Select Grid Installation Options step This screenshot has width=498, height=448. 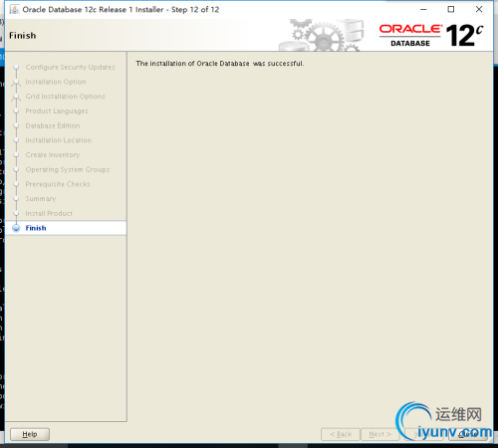pos(65,97)
